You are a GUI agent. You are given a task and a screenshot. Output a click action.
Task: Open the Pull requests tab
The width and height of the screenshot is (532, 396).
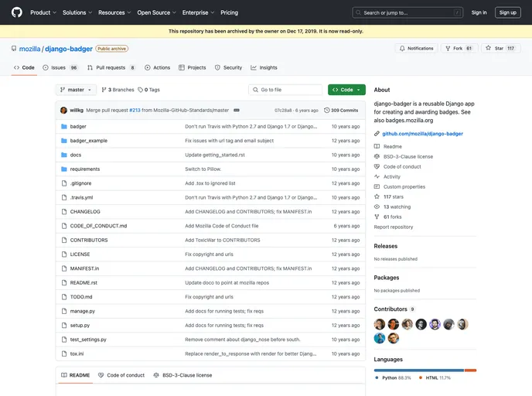pyautogui.click(x=111, y=67)
